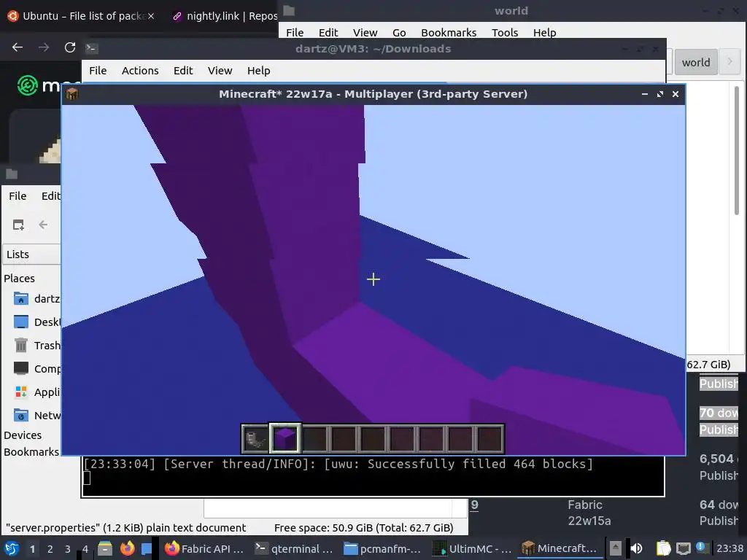The width and height of the screenshot is (747, 560).
Task: Open qterminal taskbar entry
Action: [x=294, y=548]
